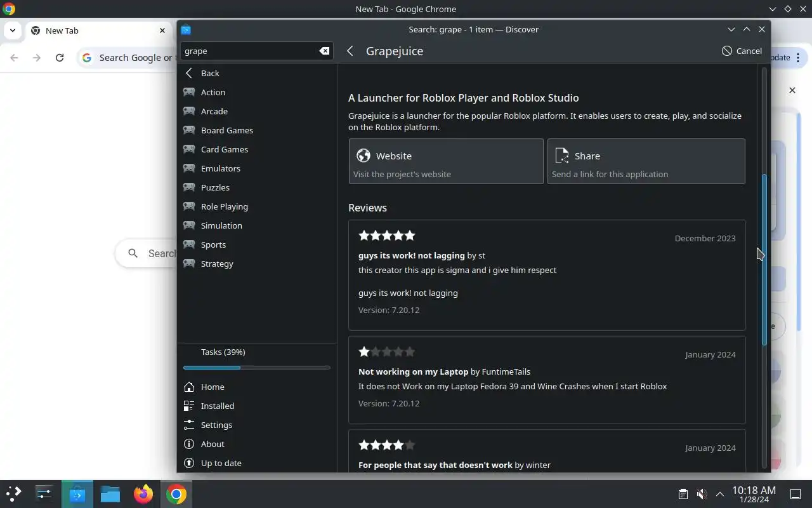Share a link for this application

pos(646,161)
